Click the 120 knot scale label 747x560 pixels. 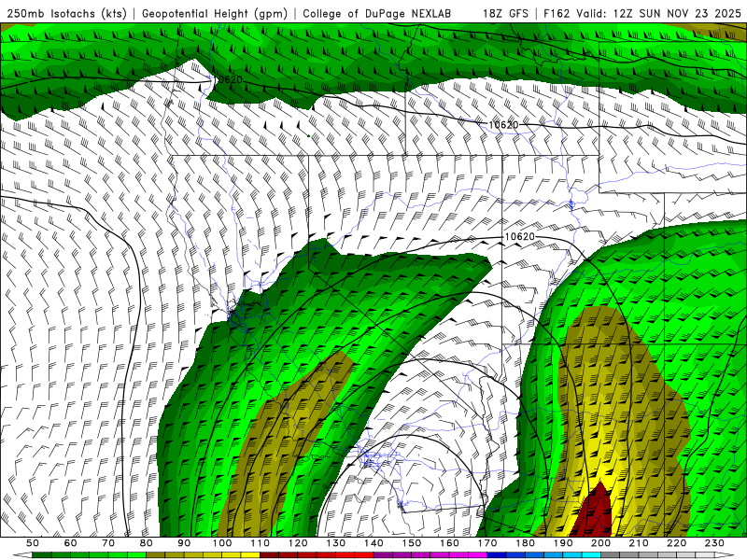298,543
